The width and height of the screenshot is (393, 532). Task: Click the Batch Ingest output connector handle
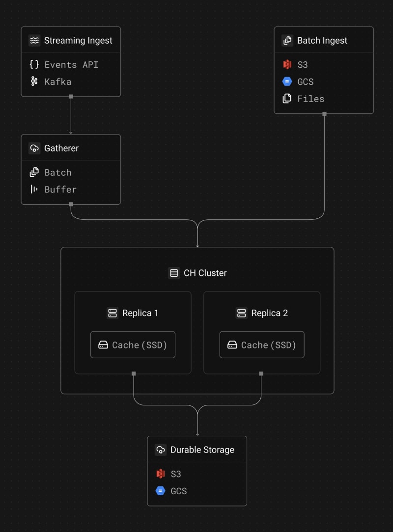[324, 114]
